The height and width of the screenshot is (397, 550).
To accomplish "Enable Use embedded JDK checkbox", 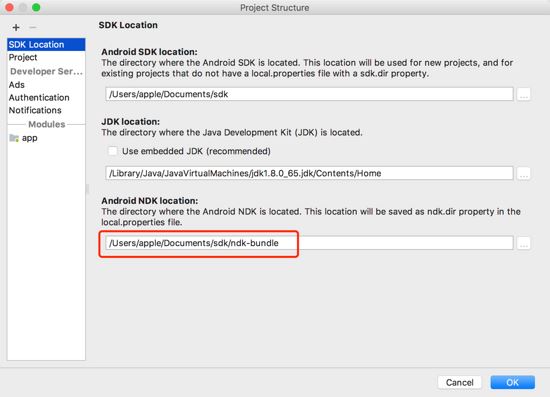I will click(113, 151).
